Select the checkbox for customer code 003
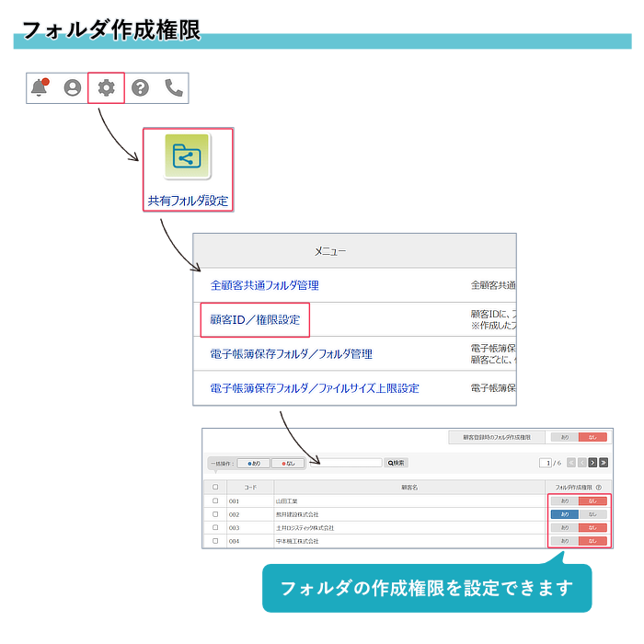Screen dimensions: 644x644 click(215, 528)
